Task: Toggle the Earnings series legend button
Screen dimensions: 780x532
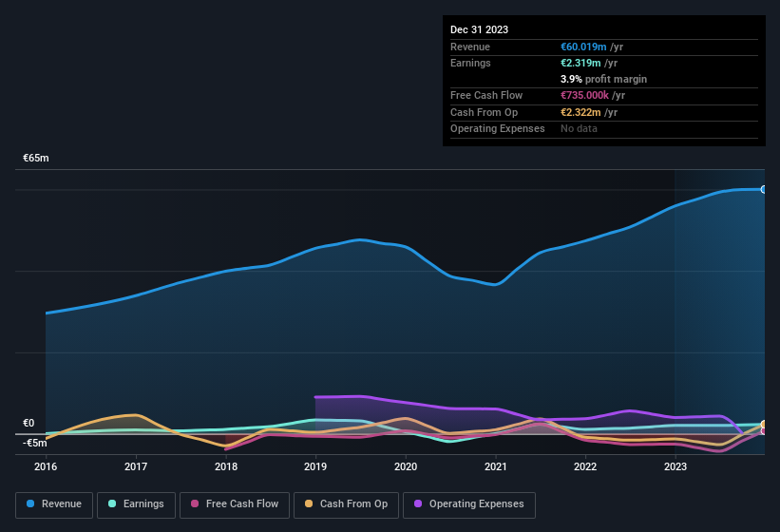Action: (x=136, y=504)
